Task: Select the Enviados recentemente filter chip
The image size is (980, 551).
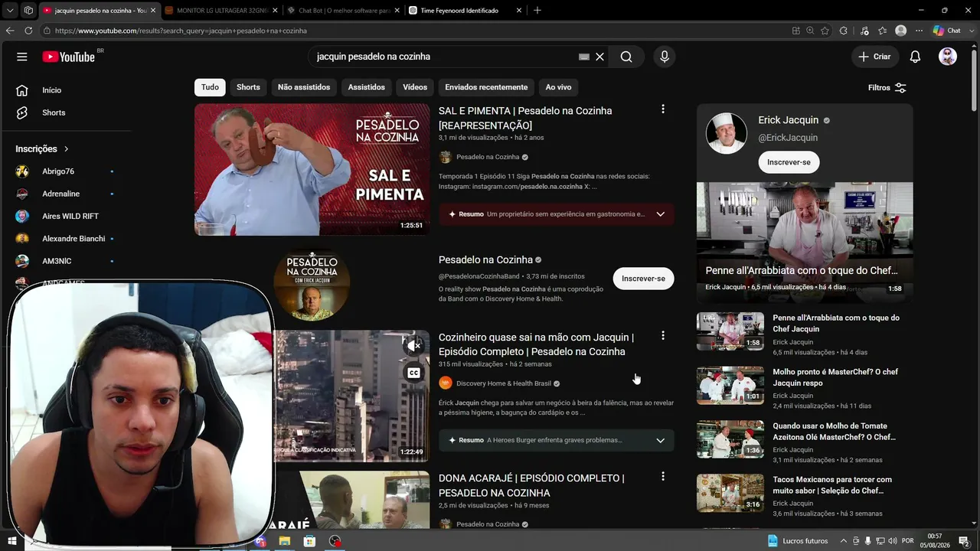Action: click(x=486, y=87)
